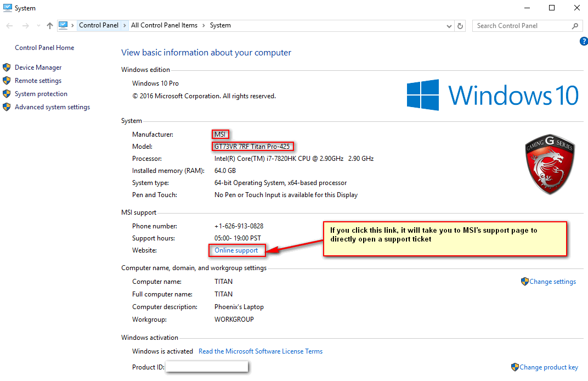The width and height of the screenshot is (588, 381).
Task: Open Remote settings link
Action: [x=38, y=81]
